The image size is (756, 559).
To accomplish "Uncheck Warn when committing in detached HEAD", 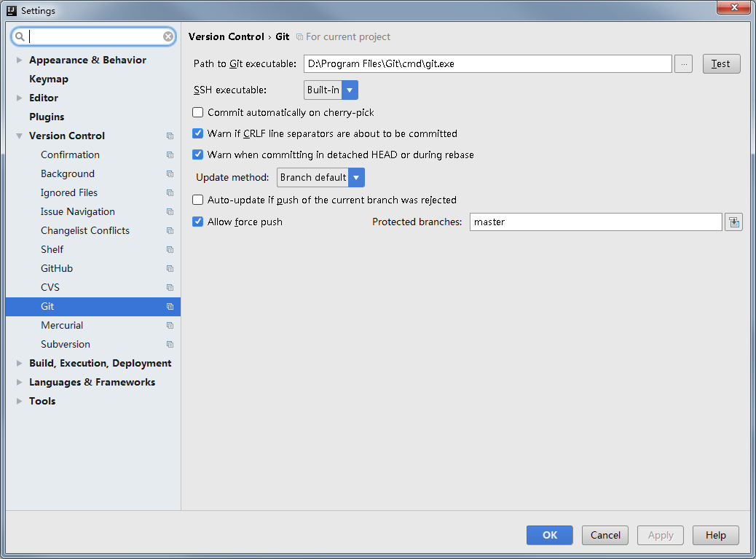I will pos(197,155).
